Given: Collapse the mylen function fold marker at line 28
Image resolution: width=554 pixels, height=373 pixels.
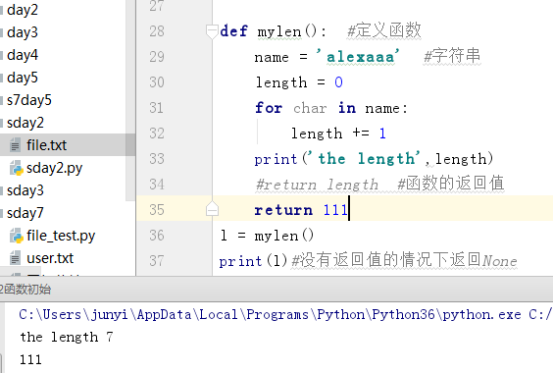Looking at the screenshot, I should tap(212, 31).
